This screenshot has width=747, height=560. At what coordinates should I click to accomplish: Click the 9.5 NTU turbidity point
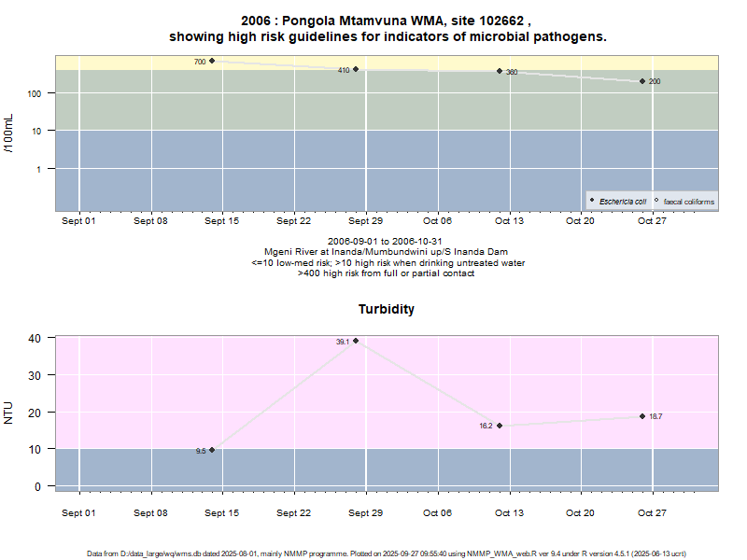coord(212,450)
